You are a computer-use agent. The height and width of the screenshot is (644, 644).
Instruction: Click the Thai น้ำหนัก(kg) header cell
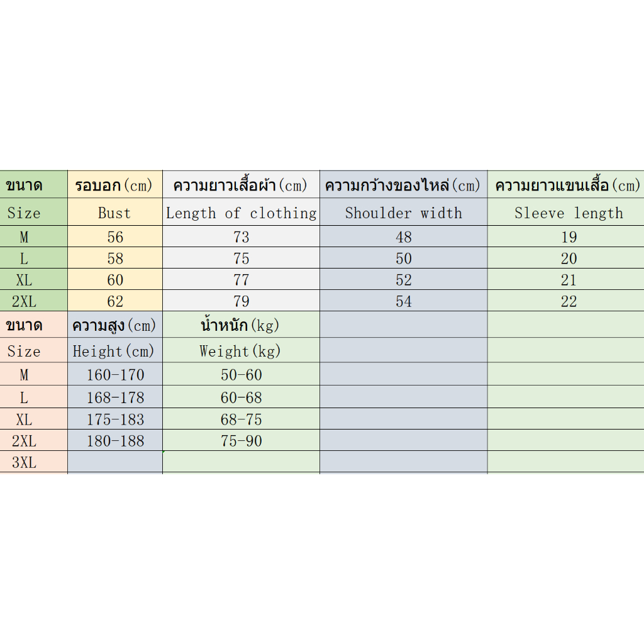tap(241, 325)
